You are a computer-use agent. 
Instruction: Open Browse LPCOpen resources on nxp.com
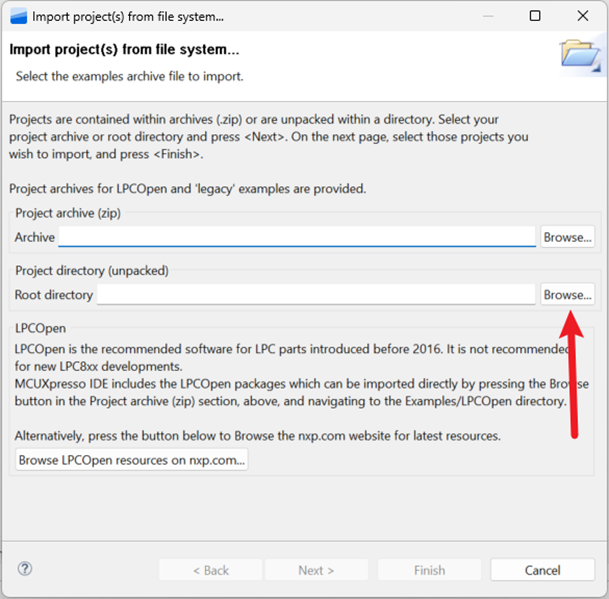pyautogui.click(x=132, y=460)
